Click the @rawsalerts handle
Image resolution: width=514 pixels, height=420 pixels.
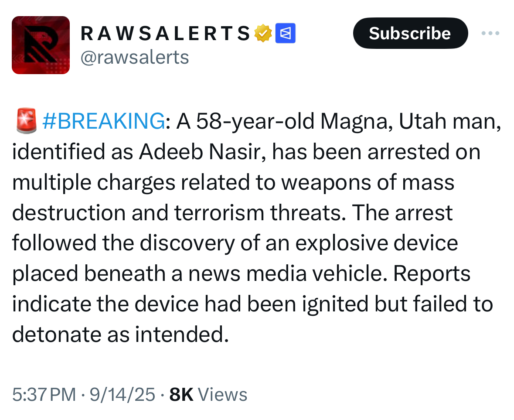tap(134, 57)
